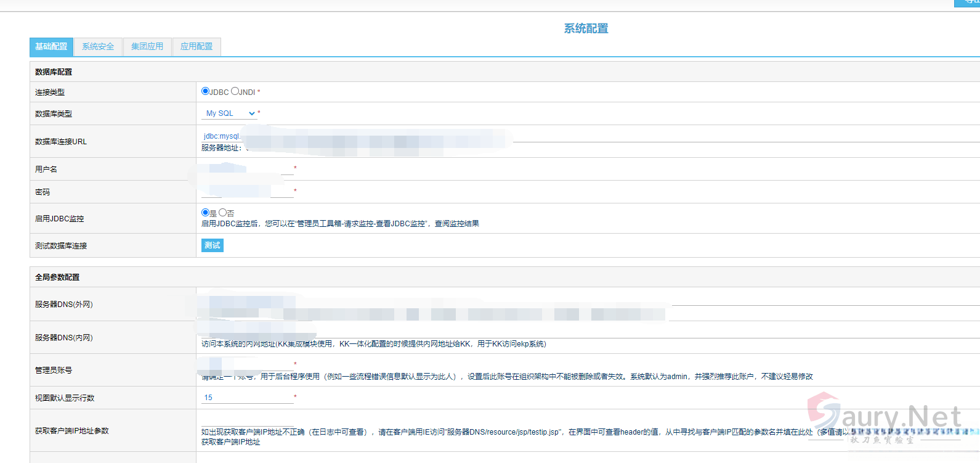Click the 视图默认显示行数 label
Screen dimensions: 980x463
pyautogui.click(x=65, y=398)
